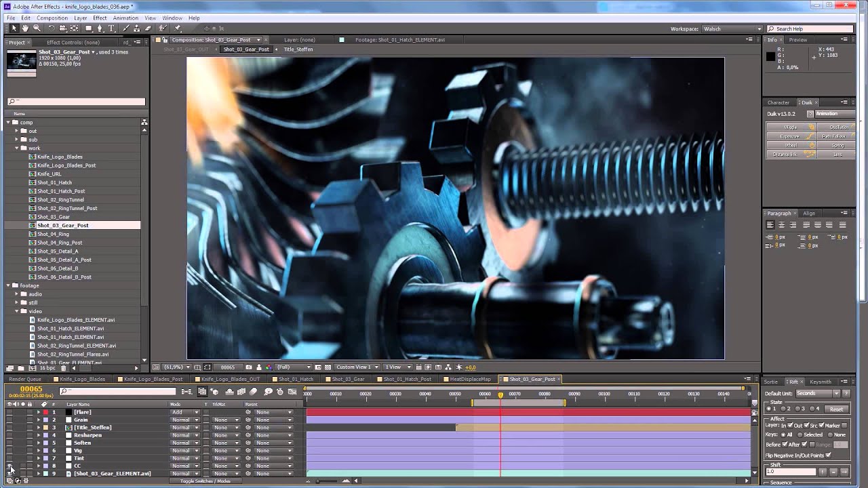Expand properties of the Soften layer
The image size is (868, 488).
[x=38, y=443]
